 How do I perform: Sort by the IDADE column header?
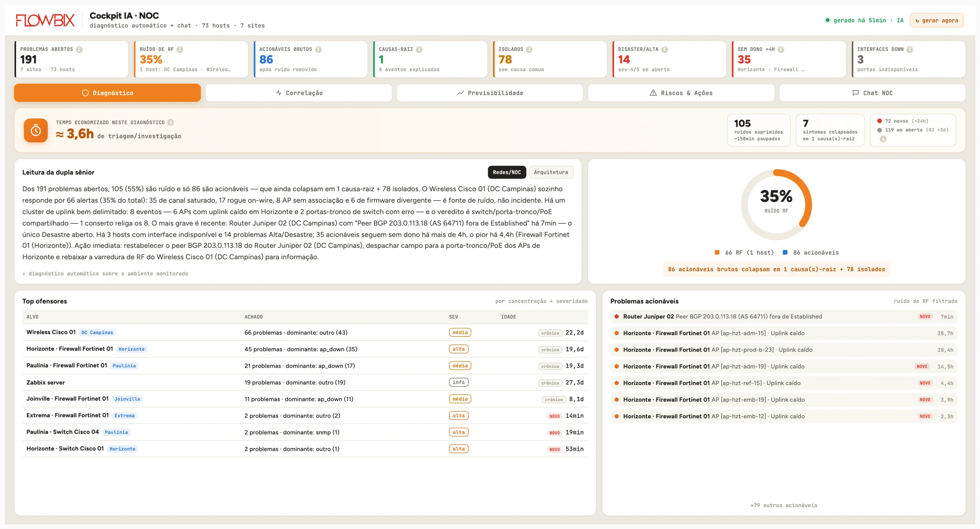point(508,317)
